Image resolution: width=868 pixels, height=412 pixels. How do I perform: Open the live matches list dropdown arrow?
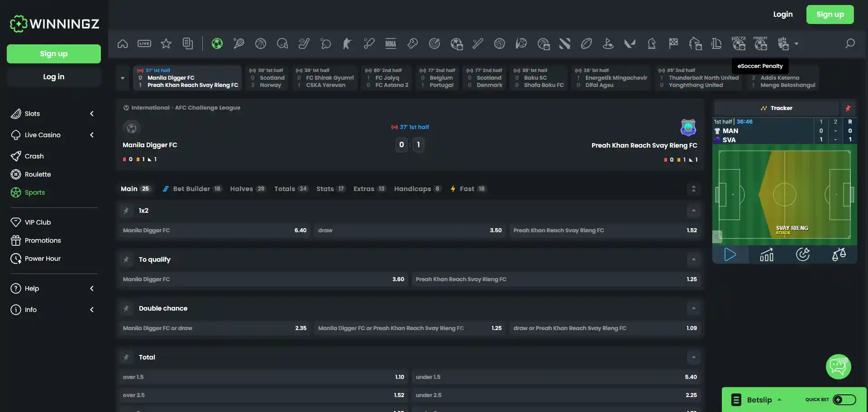tap(123, 78)
